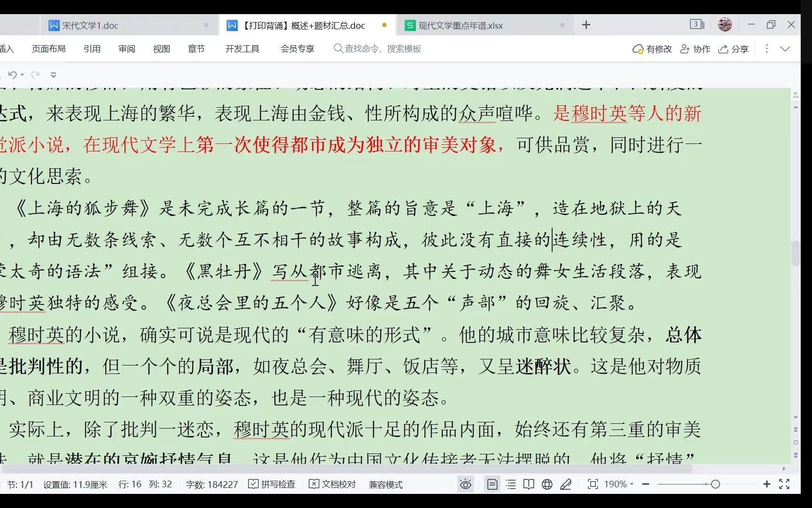The height and width of the screenshot is (508, 812).
Task: Click the 分享 share button
Action: point(734,49)
